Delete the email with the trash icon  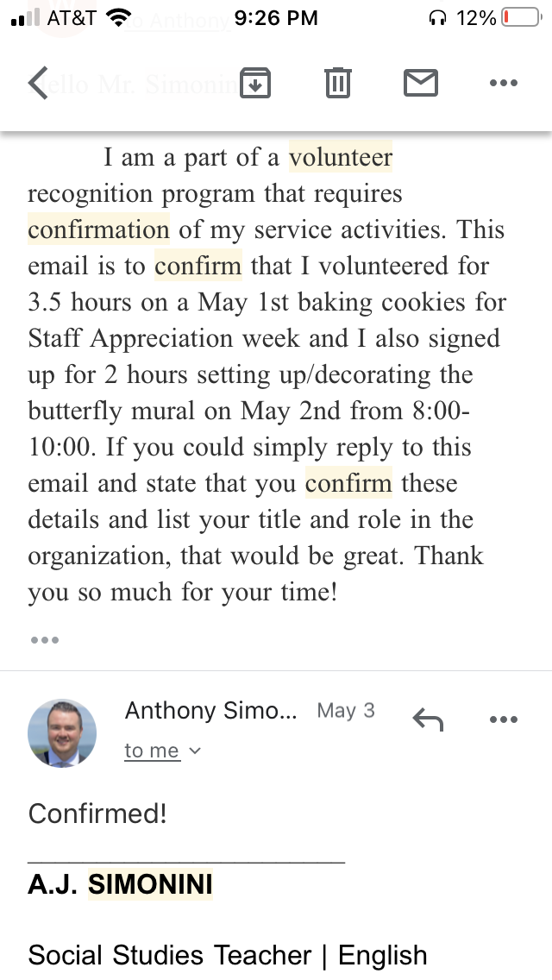[x=337, y=83]
